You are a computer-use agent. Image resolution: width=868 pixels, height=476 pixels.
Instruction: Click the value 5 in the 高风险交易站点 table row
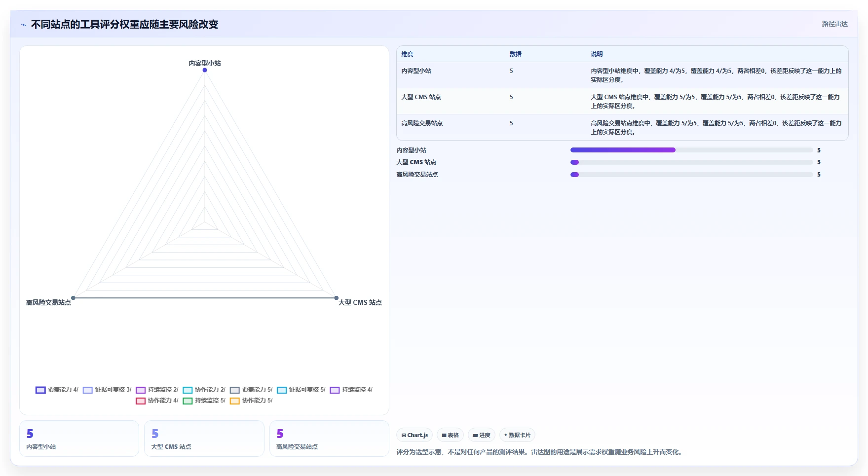(511, 123)
